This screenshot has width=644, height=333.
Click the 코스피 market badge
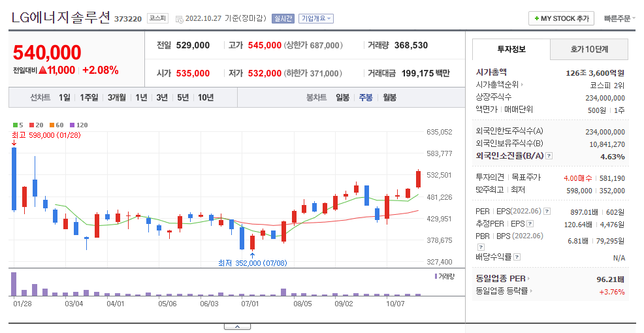point(157,18)
